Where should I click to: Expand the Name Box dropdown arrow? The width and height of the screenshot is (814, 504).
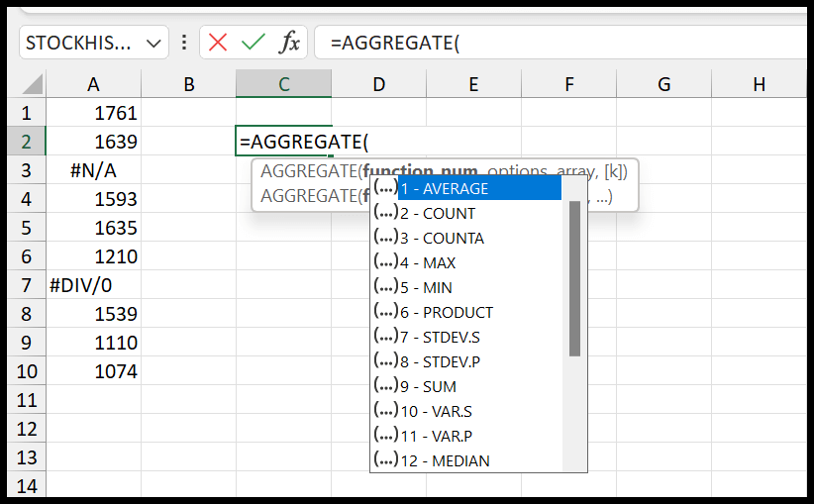[x=153, y=44]
